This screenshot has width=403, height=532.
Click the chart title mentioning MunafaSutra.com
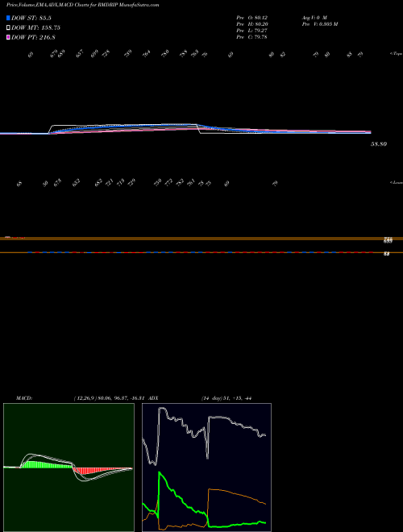(82, 5)
